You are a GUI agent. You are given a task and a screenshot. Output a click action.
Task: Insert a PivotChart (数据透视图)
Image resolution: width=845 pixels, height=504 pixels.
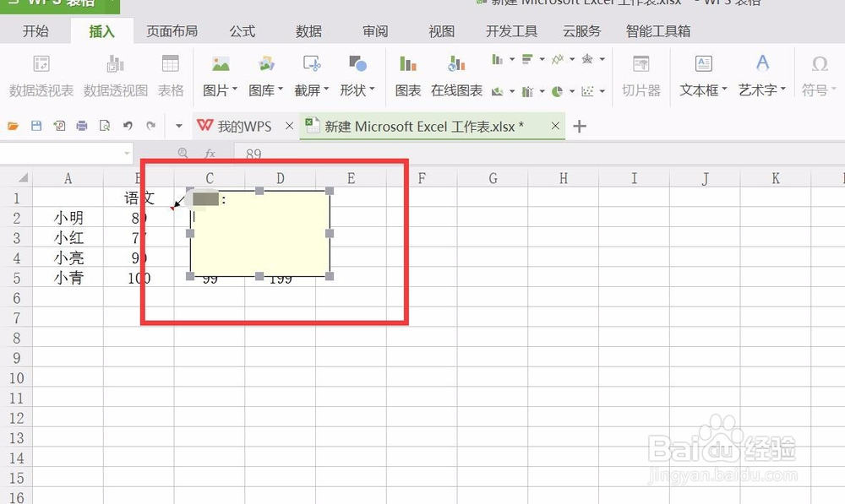tap(114, 74)
